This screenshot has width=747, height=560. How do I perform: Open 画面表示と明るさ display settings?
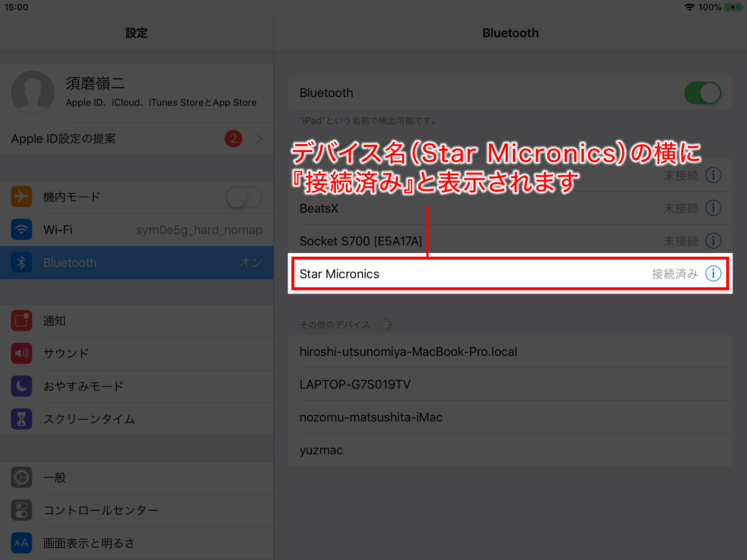tap(89, 543)
